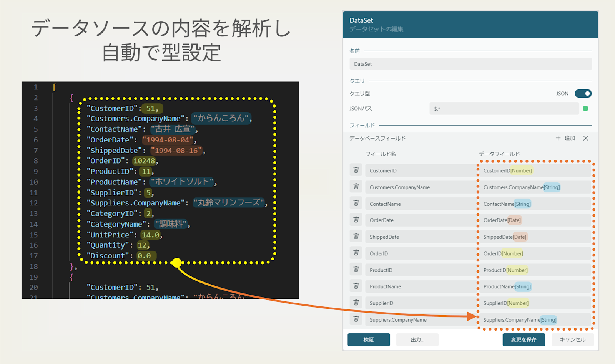The width and height of the screenshot is (615, 364).
Task: Edit the Suppliers.CompanyName field name box
Action: pyautogui.click(x=421, y=319)
